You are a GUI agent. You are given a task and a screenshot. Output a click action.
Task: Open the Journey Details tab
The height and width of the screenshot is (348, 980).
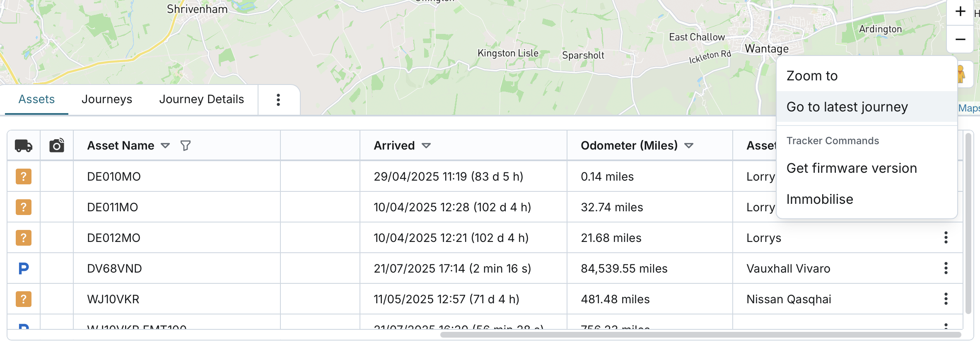coord(201,99)
